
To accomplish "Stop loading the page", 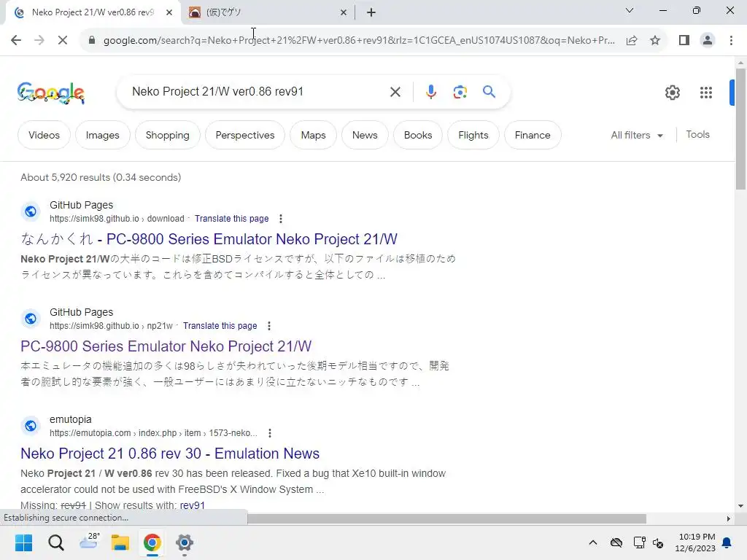I will (63, 41).
